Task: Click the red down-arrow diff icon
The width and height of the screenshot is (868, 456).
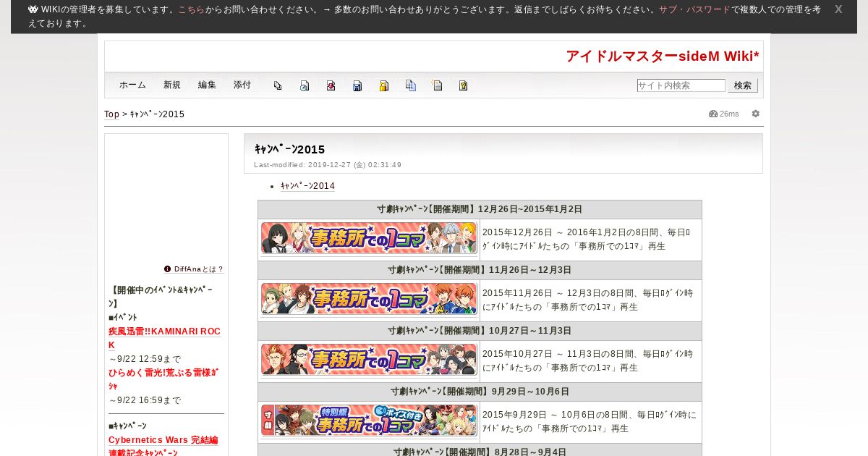Action: [331, 85]
